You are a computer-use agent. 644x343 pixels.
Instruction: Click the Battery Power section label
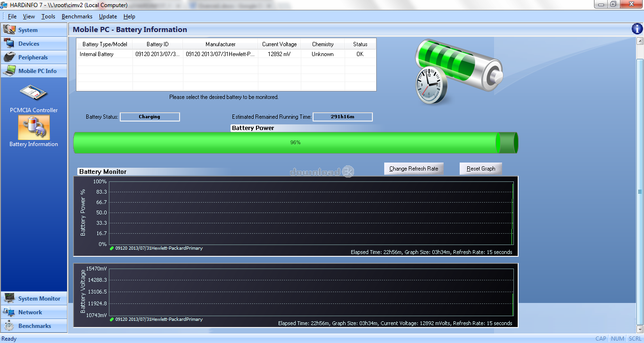[x=253, y=128]
